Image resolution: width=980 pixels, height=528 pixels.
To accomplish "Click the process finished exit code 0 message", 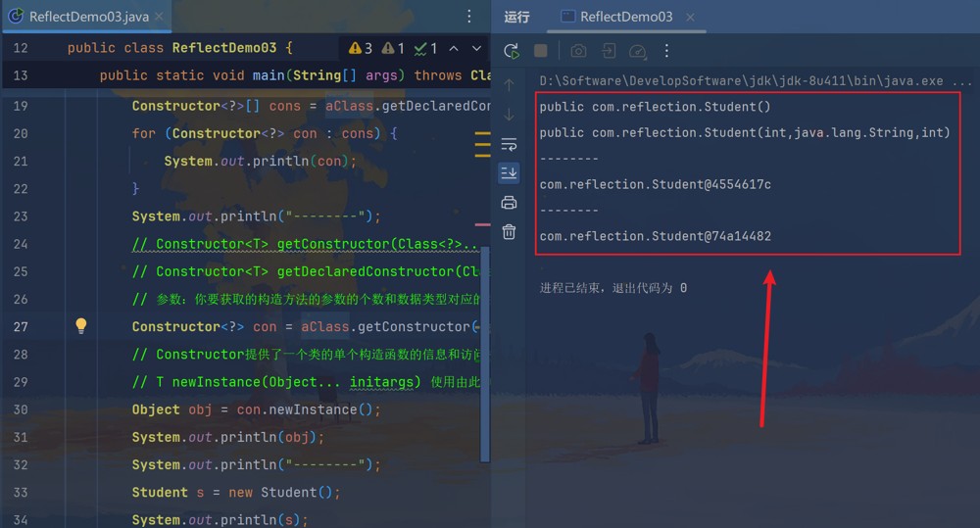I will click(613, 287).
